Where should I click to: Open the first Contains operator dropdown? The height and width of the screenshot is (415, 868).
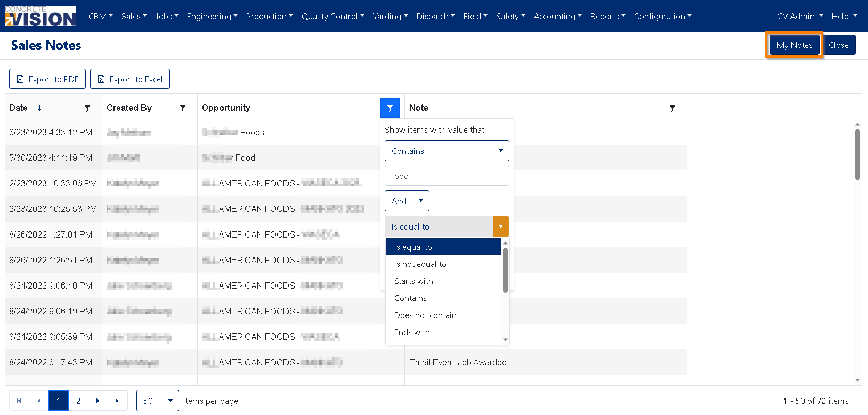[447, 151]
